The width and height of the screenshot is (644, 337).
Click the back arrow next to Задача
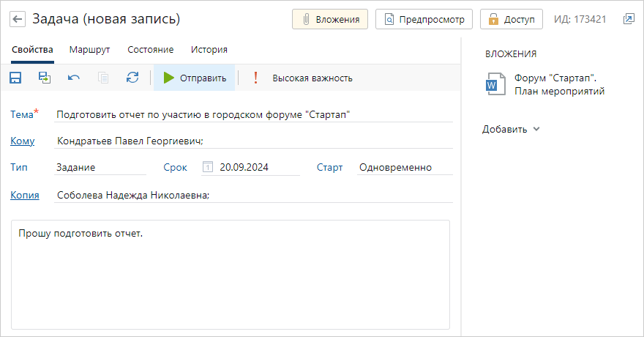click(18, 19)
